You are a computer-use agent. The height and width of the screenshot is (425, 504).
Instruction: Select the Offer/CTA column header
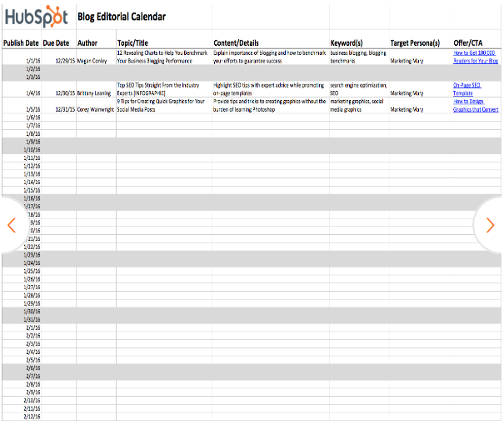(467, 42)
